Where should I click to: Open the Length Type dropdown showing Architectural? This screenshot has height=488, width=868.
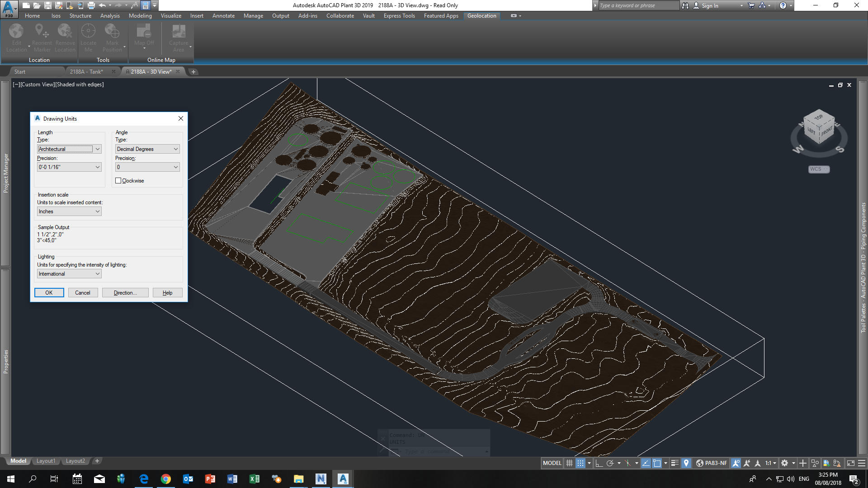point(69,149)
